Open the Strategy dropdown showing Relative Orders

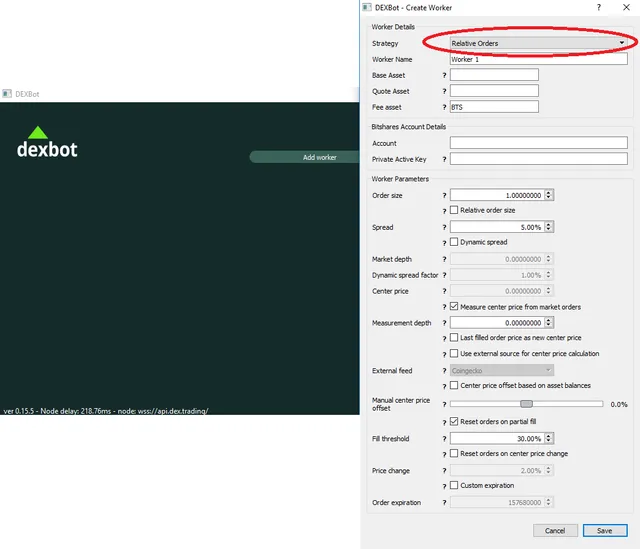(x=538, y=43)
